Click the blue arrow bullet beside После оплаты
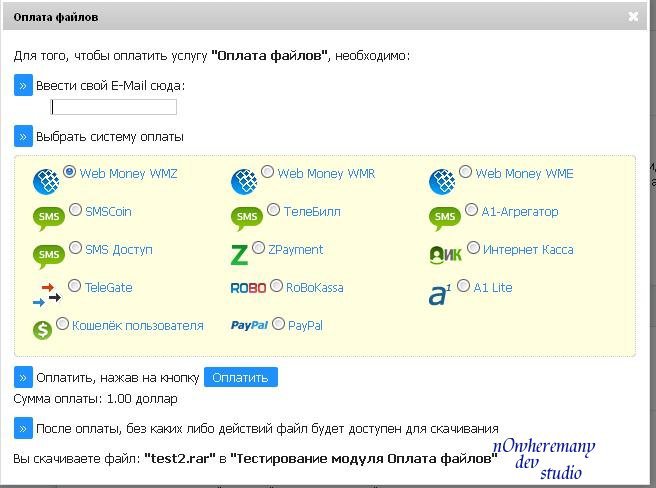Screen dimensions: 656x488 click(23, 428)
